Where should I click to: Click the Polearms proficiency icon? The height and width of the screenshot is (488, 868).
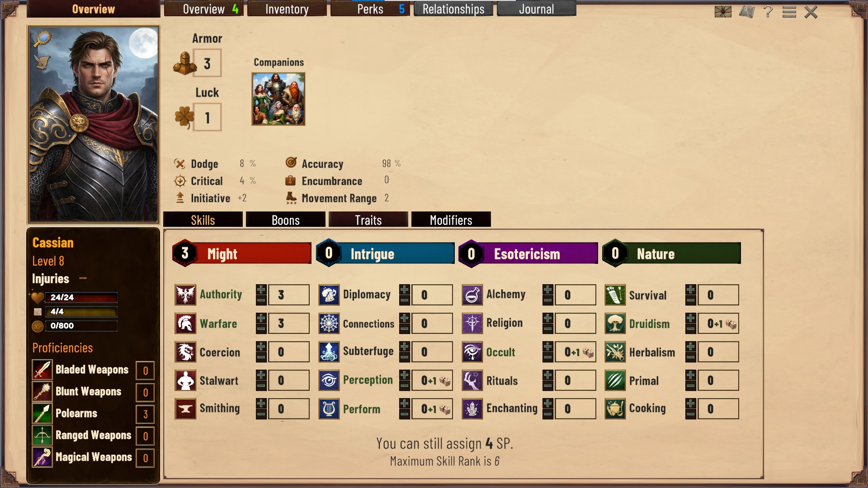pos(42,413)
